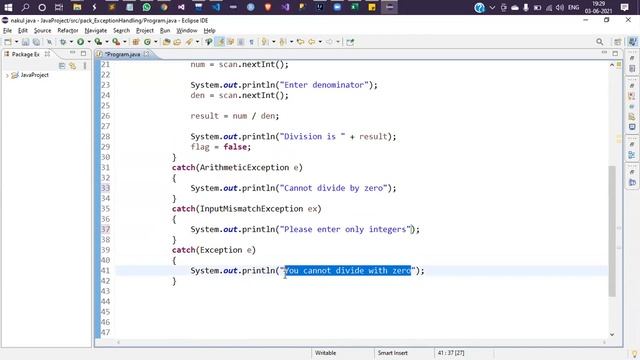Click the Coverage run icon
Viewport: 640px width, 360px height.
point(98,42)
